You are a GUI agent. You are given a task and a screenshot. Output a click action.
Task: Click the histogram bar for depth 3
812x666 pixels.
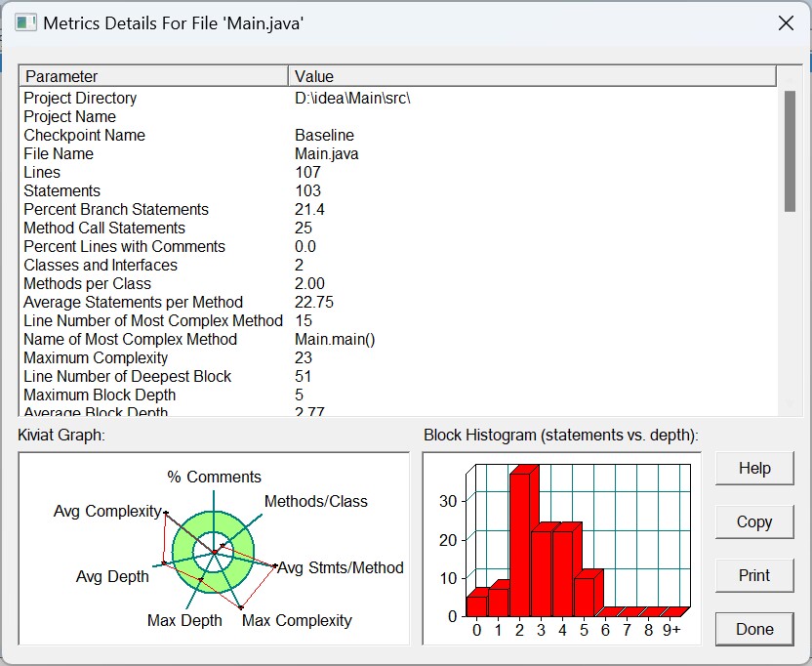click(x=542, y=572)
